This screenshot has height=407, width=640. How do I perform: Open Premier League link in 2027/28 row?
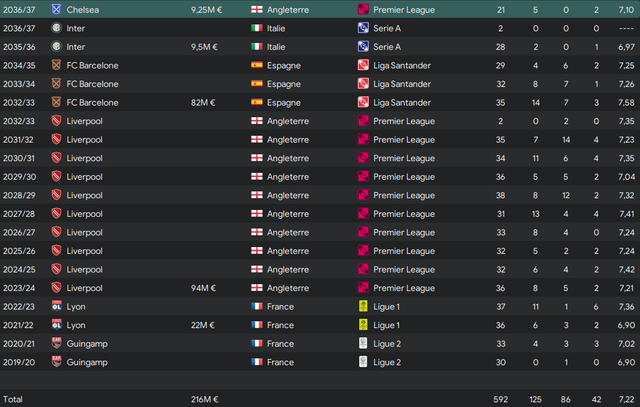tap(404, 214)
